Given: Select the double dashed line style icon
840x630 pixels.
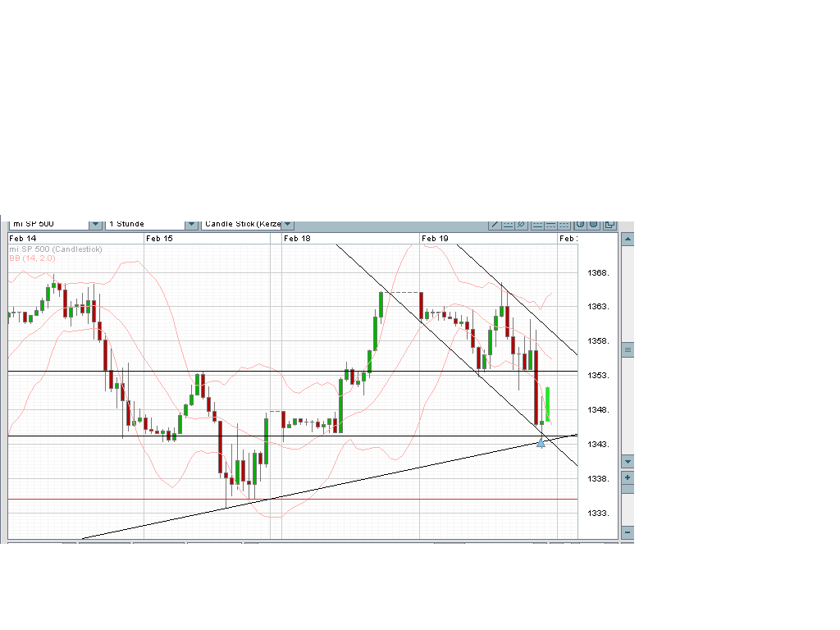Looking at the screenshot, I should pos(564,225).
